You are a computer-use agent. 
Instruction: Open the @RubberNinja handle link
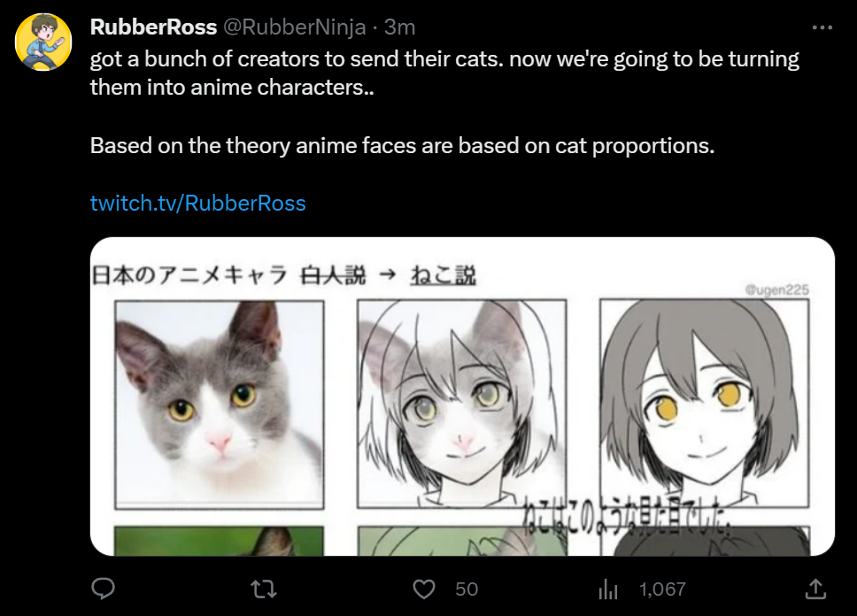(294, 27)
